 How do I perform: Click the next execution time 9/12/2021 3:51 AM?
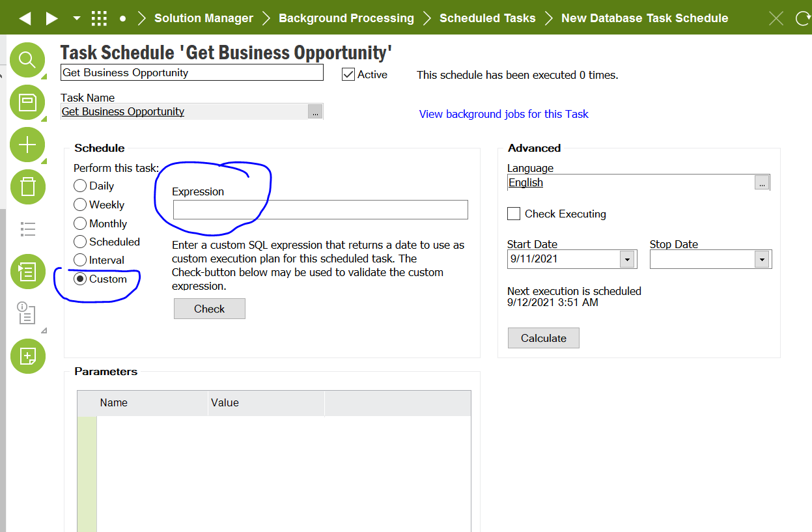[553, 302]
